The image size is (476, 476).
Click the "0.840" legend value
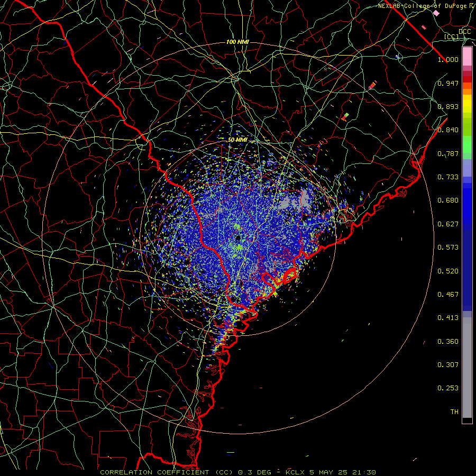pyautogui.click(x=448, y=130)
